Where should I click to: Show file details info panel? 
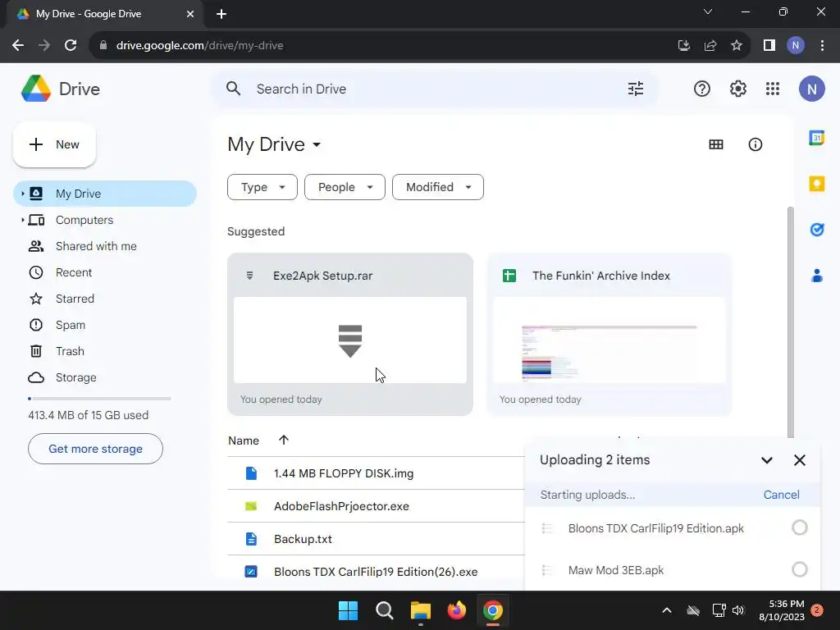pos(755,144)
